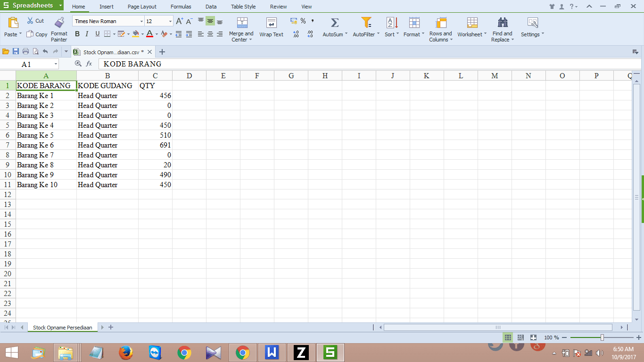Toggle Italic formatting
644x362 pixels.
point(87,34)
